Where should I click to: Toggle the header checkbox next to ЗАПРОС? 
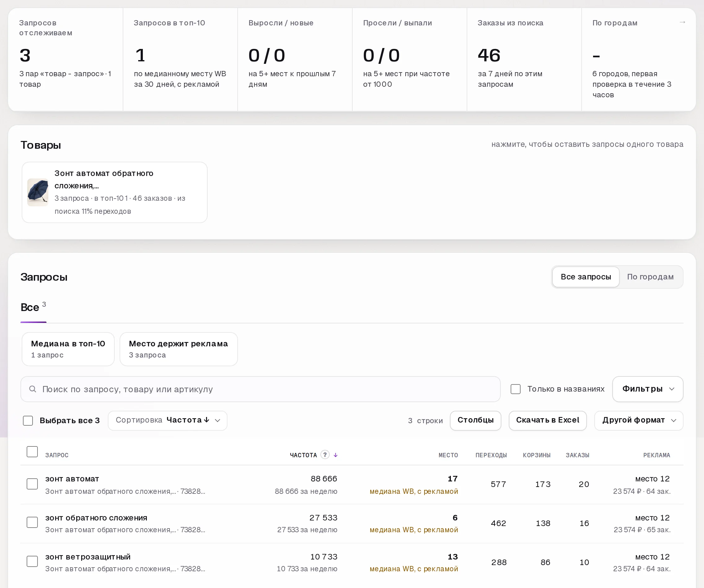pos(32,452)
